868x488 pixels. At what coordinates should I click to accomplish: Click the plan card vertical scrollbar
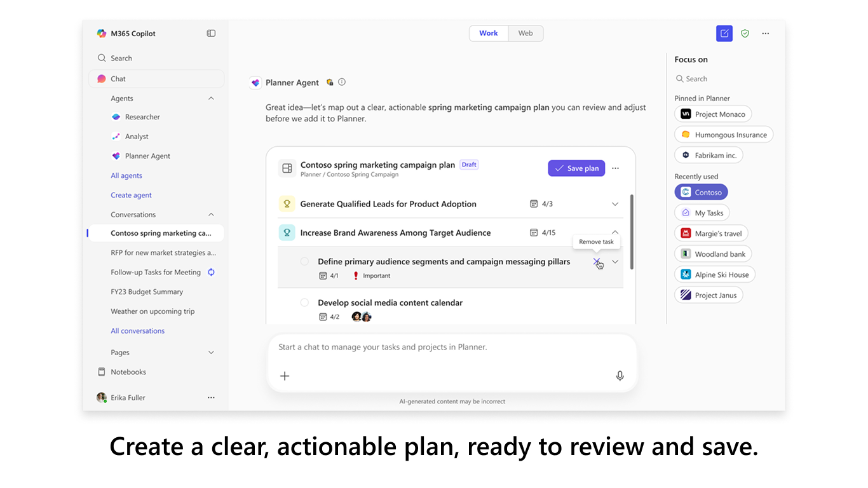point(631,232)
